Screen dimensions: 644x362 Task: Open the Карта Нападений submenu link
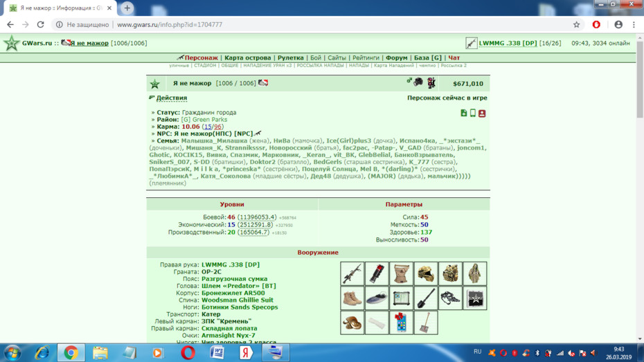pos(394,66)
